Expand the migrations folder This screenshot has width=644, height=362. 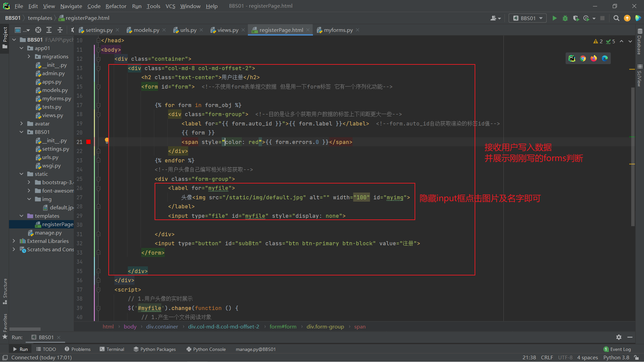pyautogui.click(x=29, y=57)
